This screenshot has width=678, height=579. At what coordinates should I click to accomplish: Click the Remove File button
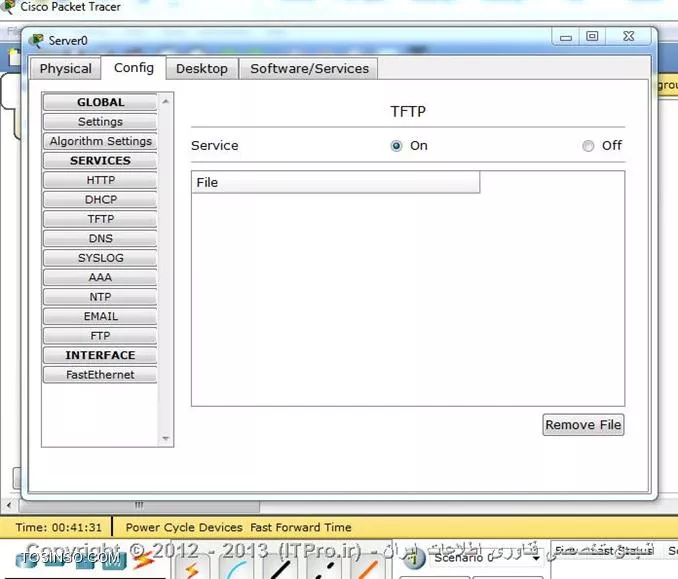[x=583, y=425]
